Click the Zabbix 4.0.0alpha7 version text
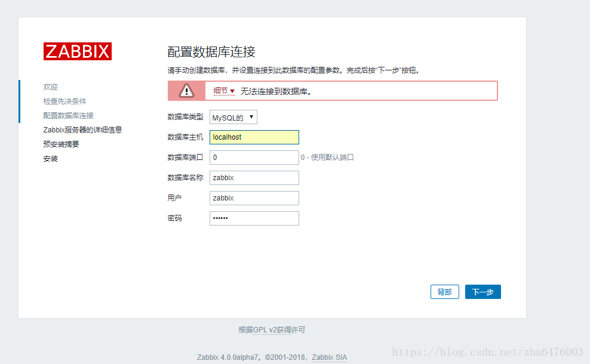The width and height of the screenshot is (590, 364). pos(228,357)
